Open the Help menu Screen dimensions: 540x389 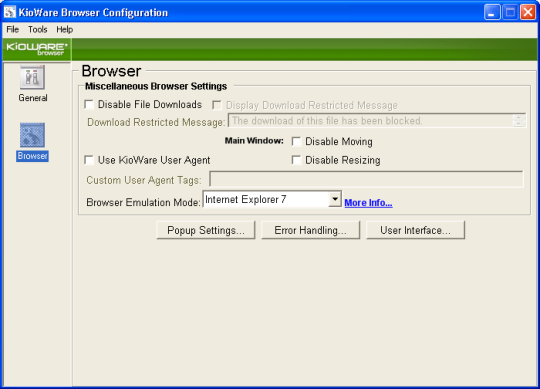tap(64, 30)
